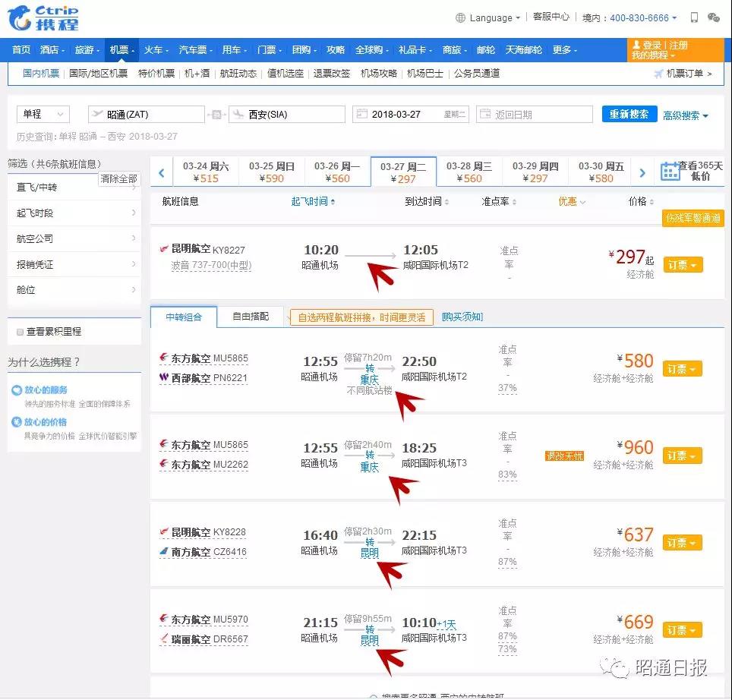732x700 pixels.
Task: Click the 返回日期 return date field
Action: (535, 115)
